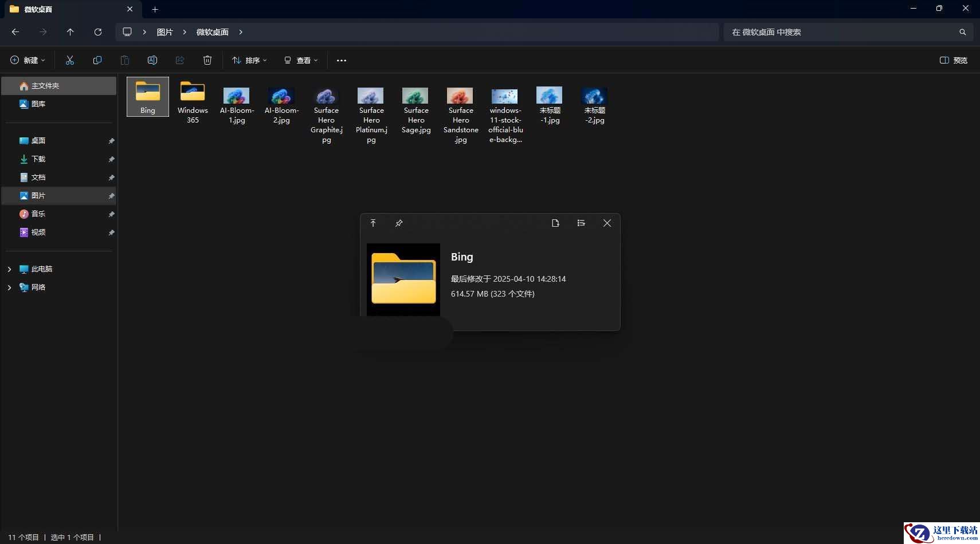The image size is (980, 544).
Task: Select Surface Hero Sage.jpg
Action: (416, 111)
